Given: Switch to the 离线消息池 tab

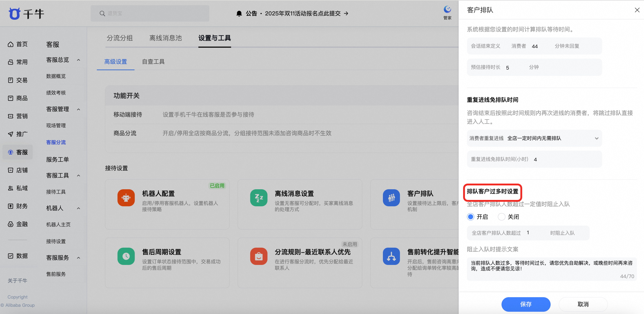Looking at the screenshot, I should coord(165,38).
